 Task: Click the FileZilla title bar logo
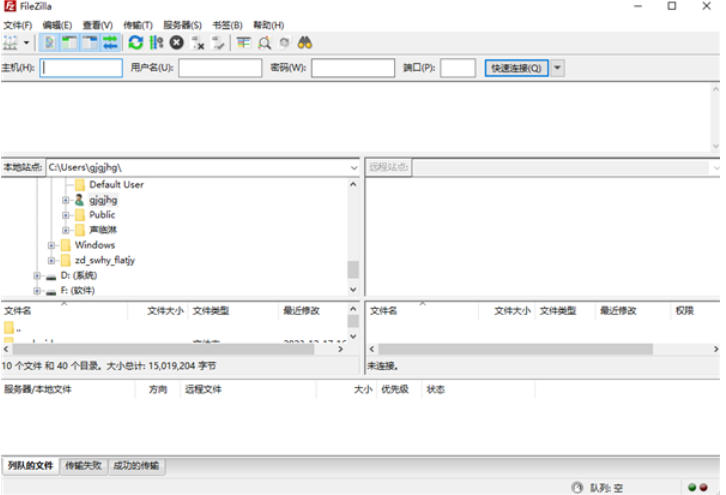click(10, 6)
